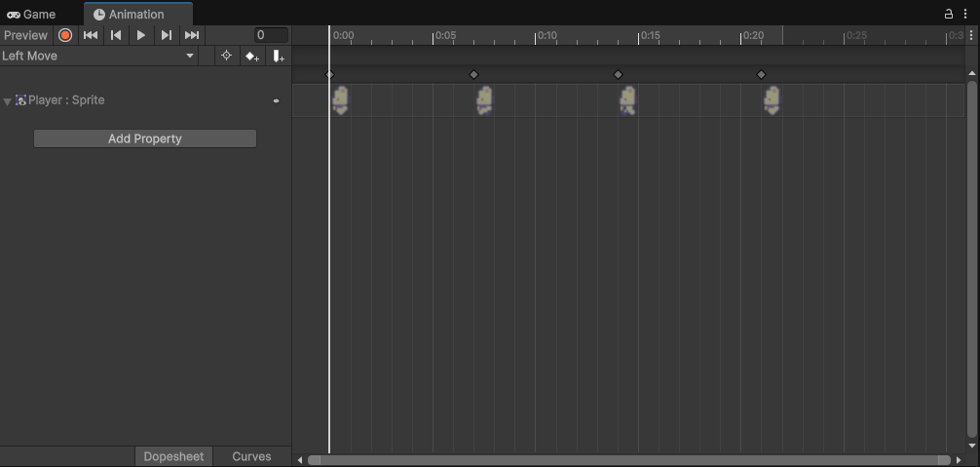Open Player : Sprite property options dot
Screen dimensions: 980x467
277,100
